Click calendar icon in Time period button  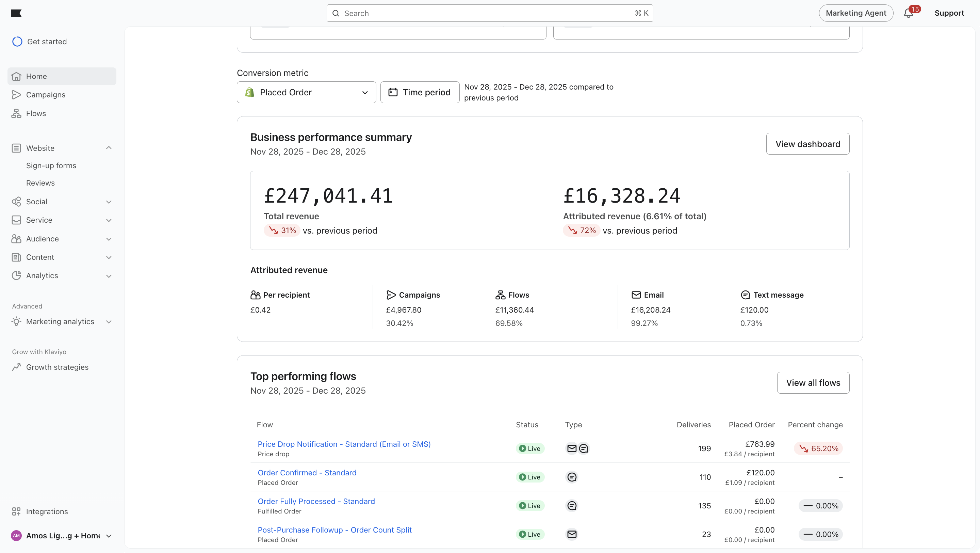tap(393, 93)
